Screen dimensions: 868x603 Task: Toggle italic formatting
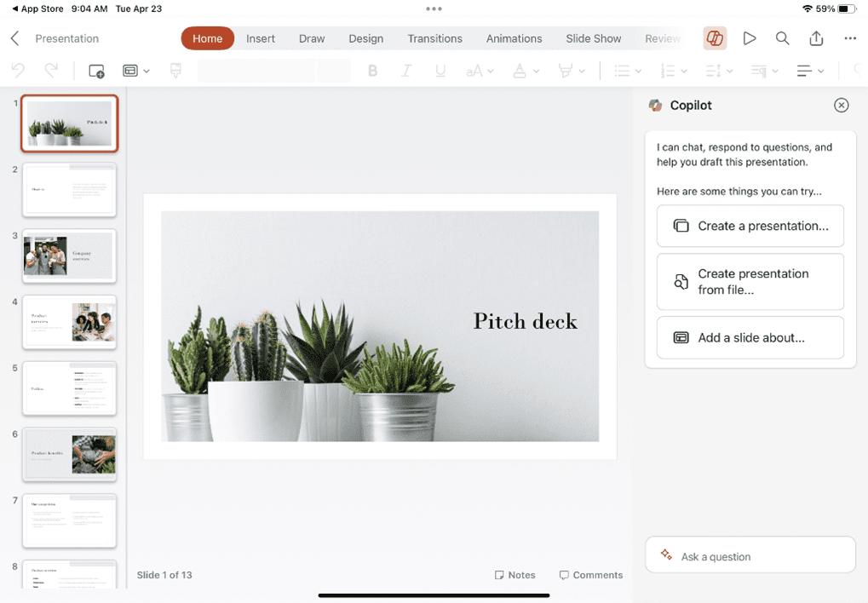click(x=406, y=71)
